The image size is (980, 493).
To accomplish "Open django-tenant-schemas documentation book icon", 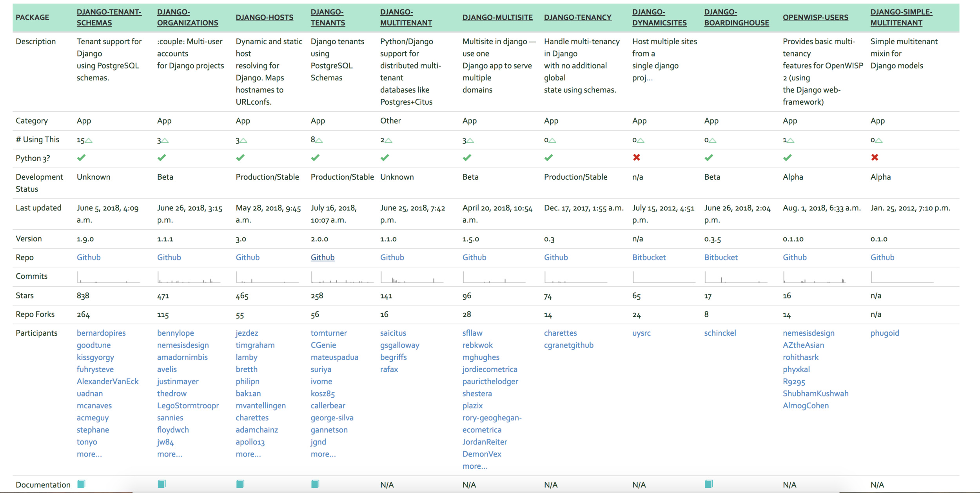I will pyautogui.click(x=81, y=484).
